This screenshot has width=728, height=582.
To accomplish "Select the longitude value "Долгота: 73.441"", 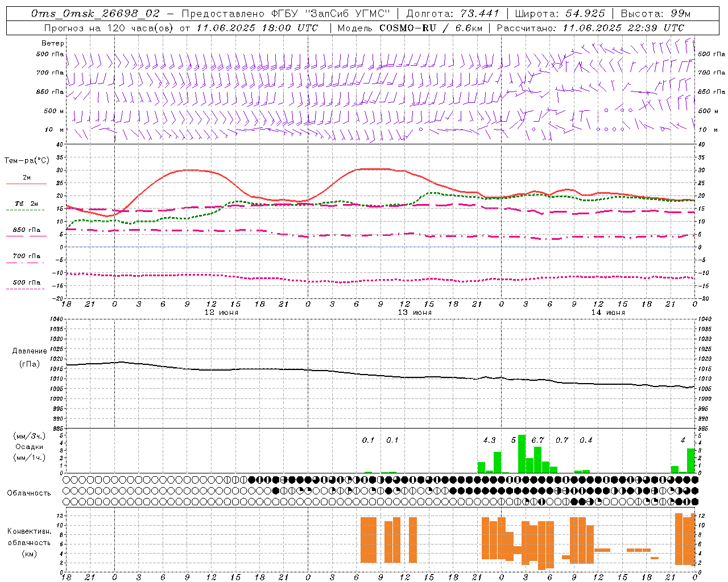I will [x=452, y=14].
